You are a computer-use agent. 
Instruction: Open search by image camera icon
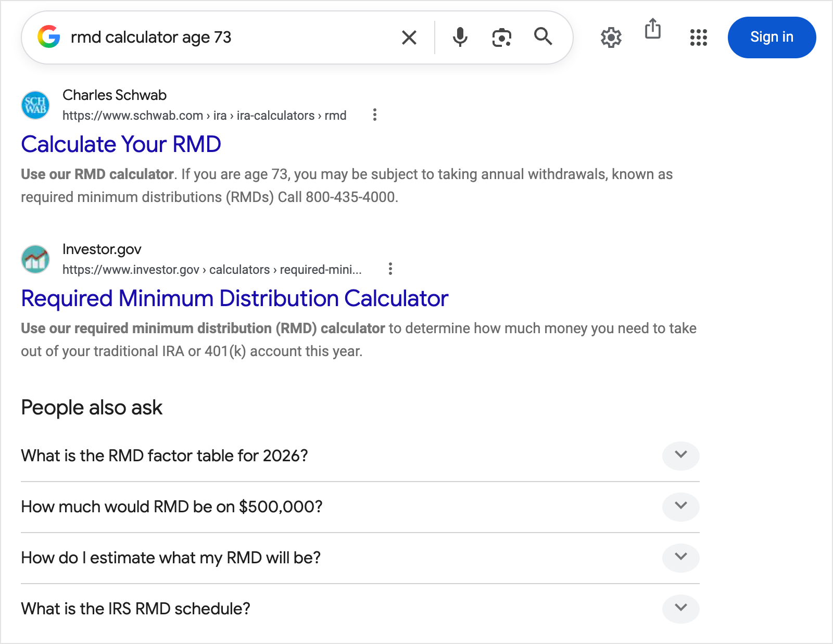[x=502, y=37]
